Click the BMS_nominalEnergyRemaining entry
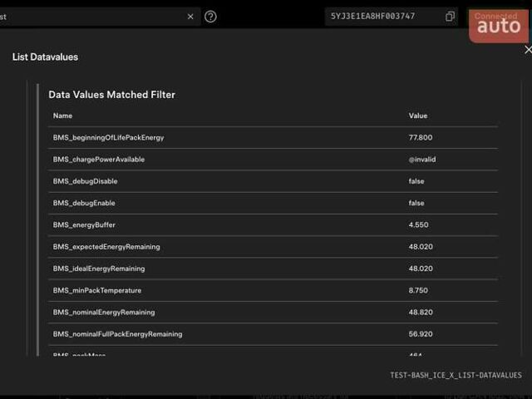 coord(104,313)
